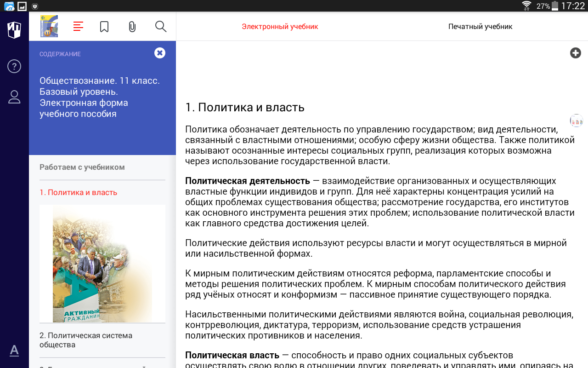Expand options with the plus button

pos(576,53)
